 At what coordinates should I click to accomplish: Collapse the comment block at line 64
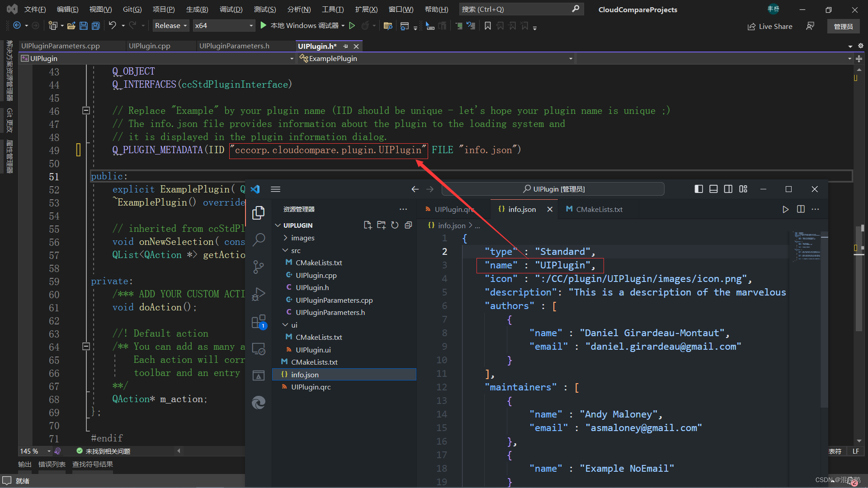(86, 347)
